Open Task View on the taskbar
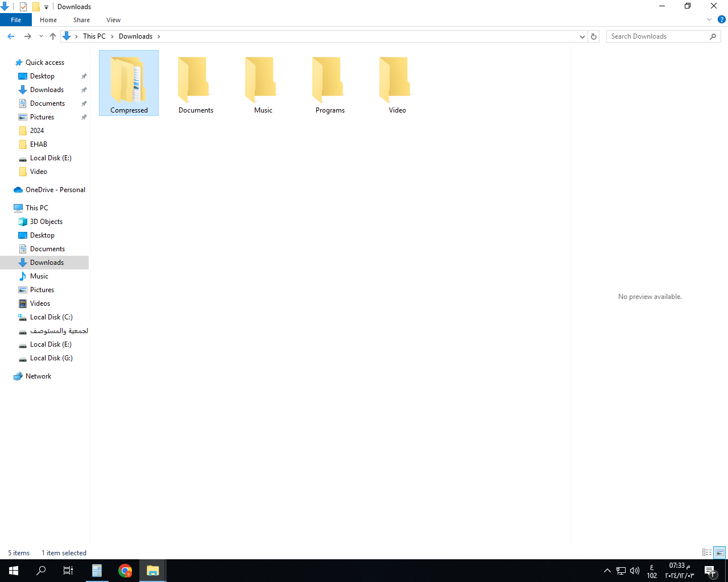The width and height of the screenshot is (728, 582). pos(68,570)
